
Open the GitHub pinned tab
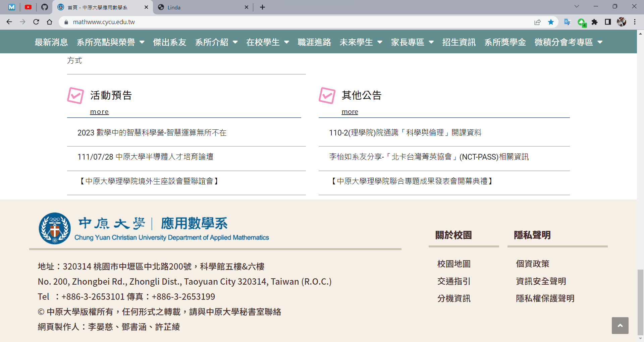pyautogui.click(x=45, y=7)
